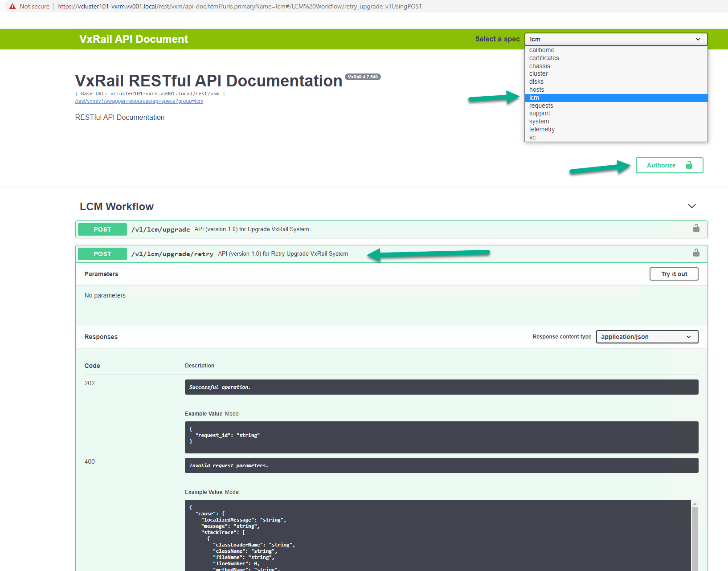The height and width of the screenshot is (571, 728).
Task: Click the "request_id": "string" example line
Action: (x=227, y=435)
